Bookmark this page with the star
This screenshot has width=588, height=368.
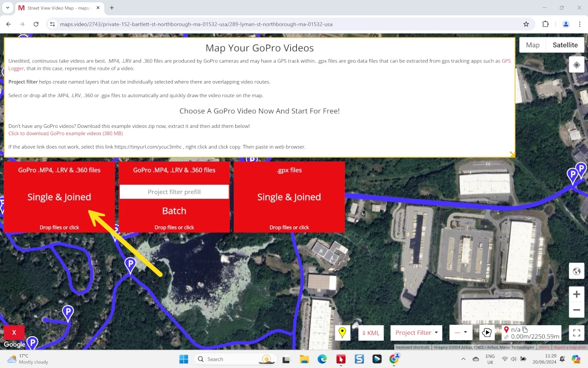point(526,24)
